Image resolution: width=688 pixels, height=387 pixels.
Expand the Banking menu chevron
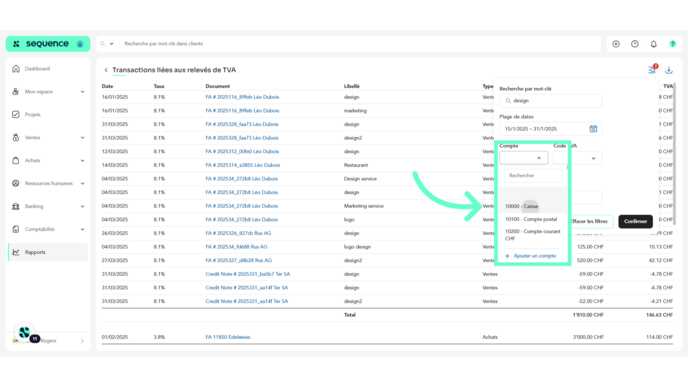point(82,206)
